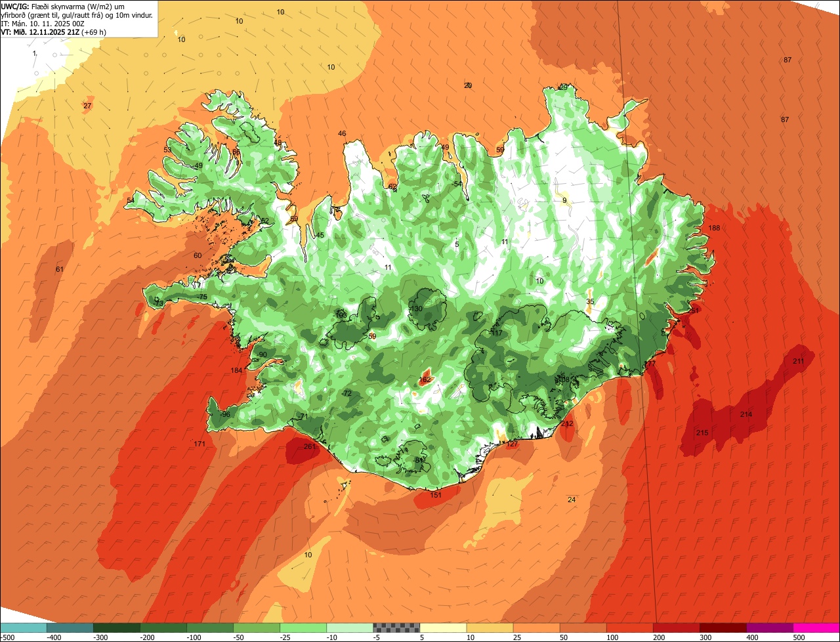Click the map value 184 off the west coast

pos(236,370)
